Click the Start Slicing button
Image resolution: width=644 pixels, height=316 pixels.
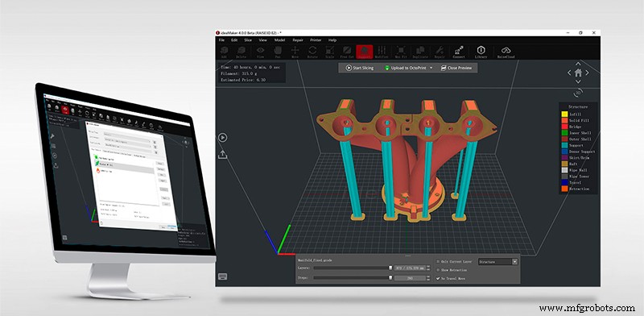360,68
